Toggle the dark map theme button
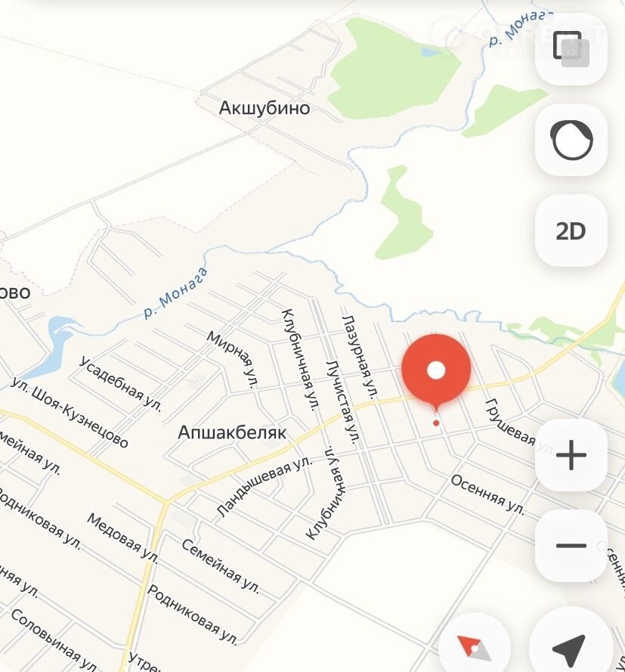Viewport: 625px width, 672px height. click(x=571, y=140)
